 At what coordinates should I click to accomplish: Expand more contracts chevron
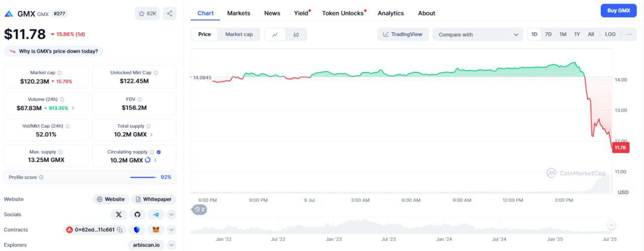tap(172, 230)
